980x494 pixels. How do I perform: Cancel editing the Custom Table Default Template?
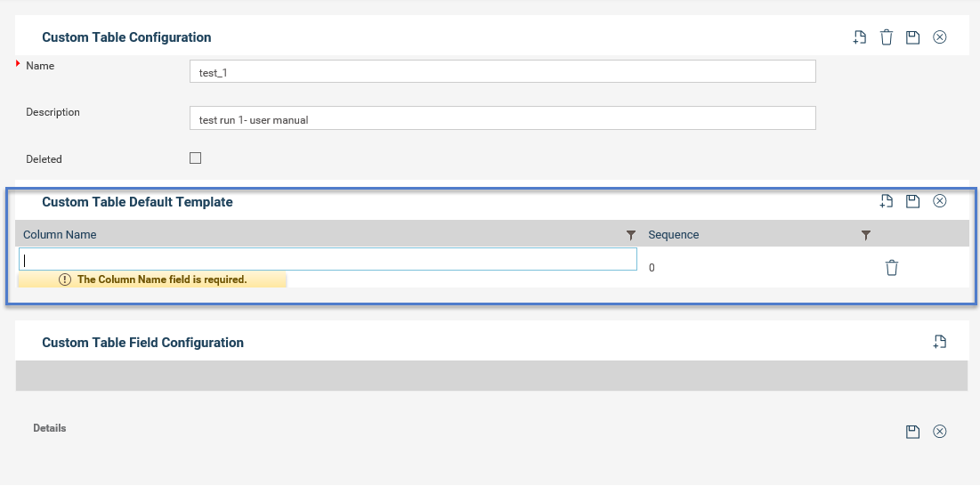[939, 201]
